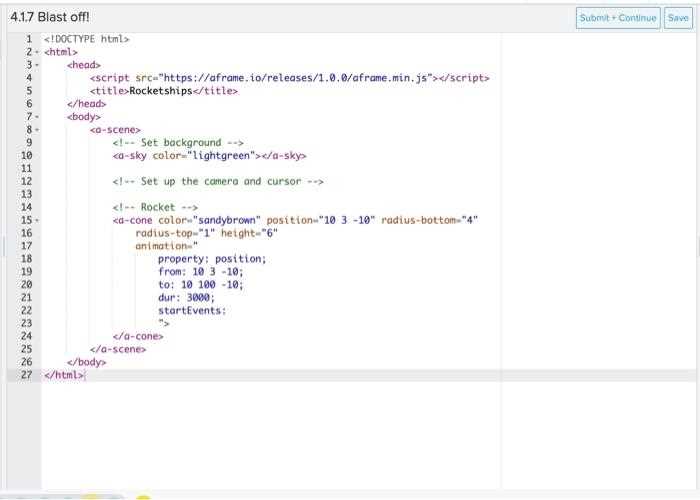The image size is (700, 500).
Task: Collapse the a-scene fold arrow on line 8
Action: [37, 130]
